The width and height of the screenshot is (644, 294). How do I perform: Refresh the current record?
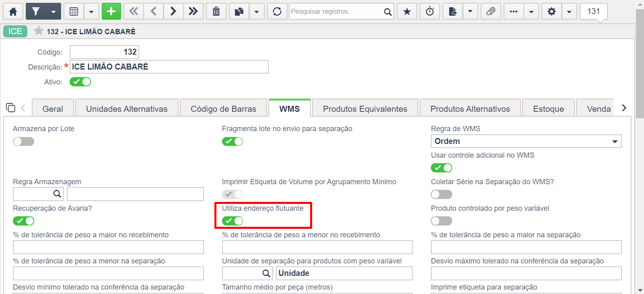(277, 11)
